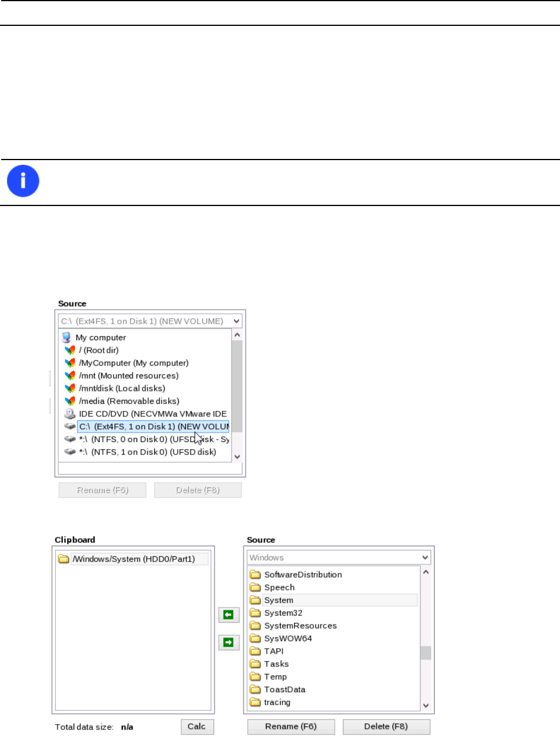Select NTFS 0 on Disk 0 entry

(153, 439)
